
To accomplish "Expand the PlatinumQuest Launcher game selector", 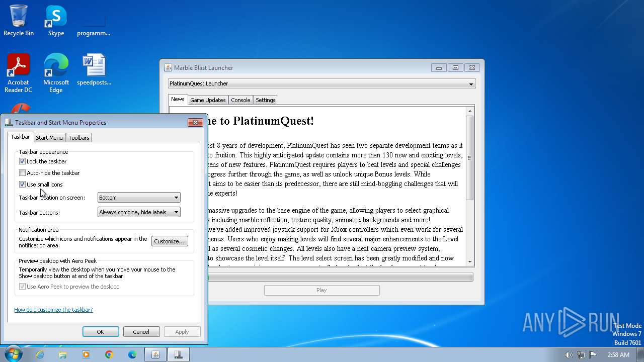I will (x=321, y=83).
